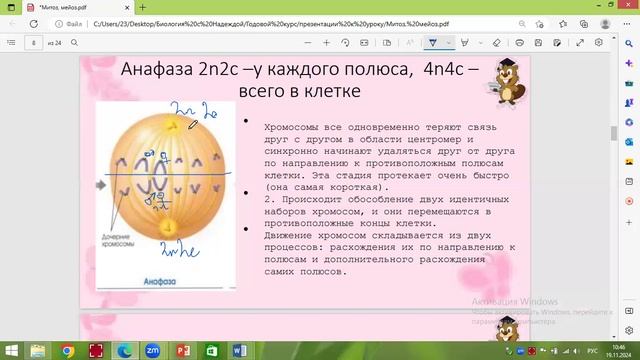Open Edge Settings and more menu

tap(627, 24)
